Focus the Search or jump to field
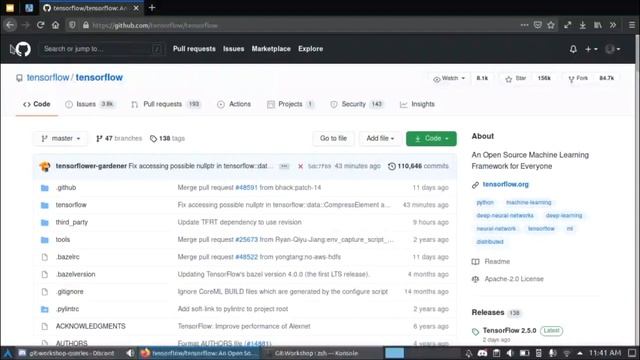Image resolution: width=640 pixels, height=360 pixels. point(102,49)
